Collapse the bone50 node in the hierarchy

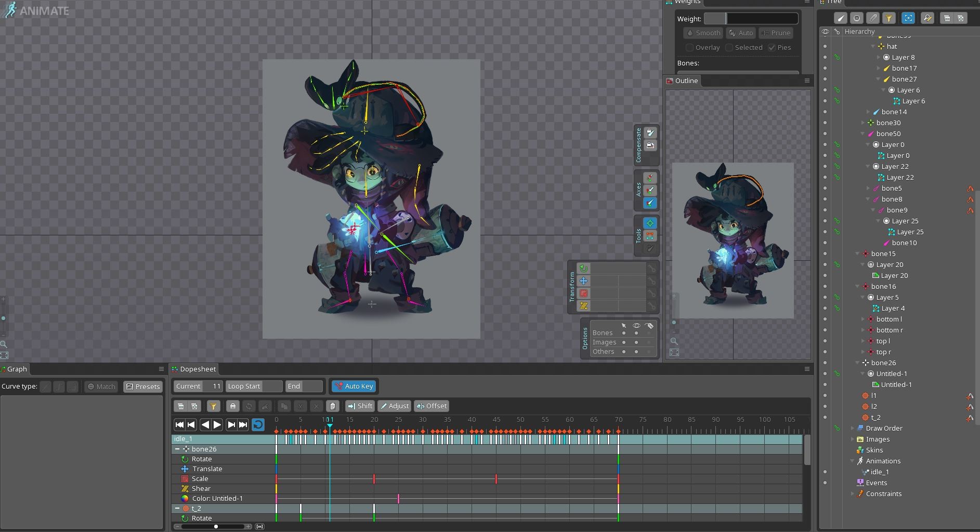pyautogui.click(x=863, y=134)
